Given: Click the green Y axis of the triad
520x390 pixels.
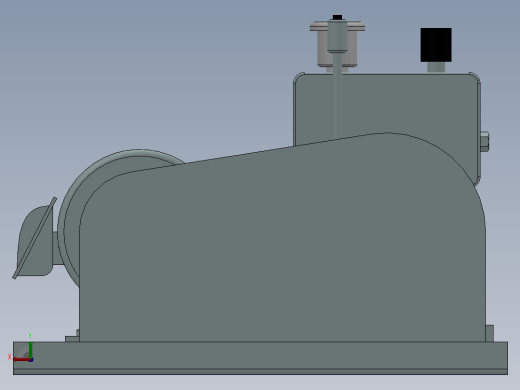Looking at the screenshot, I should pyautogui.click(x=30, y=350).
